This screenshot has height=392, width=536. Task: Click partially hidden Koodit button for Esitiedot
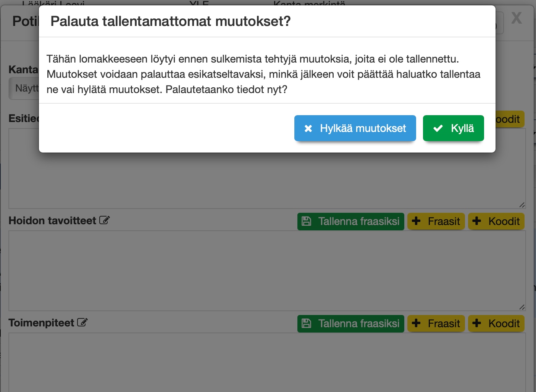click(510, 119)
